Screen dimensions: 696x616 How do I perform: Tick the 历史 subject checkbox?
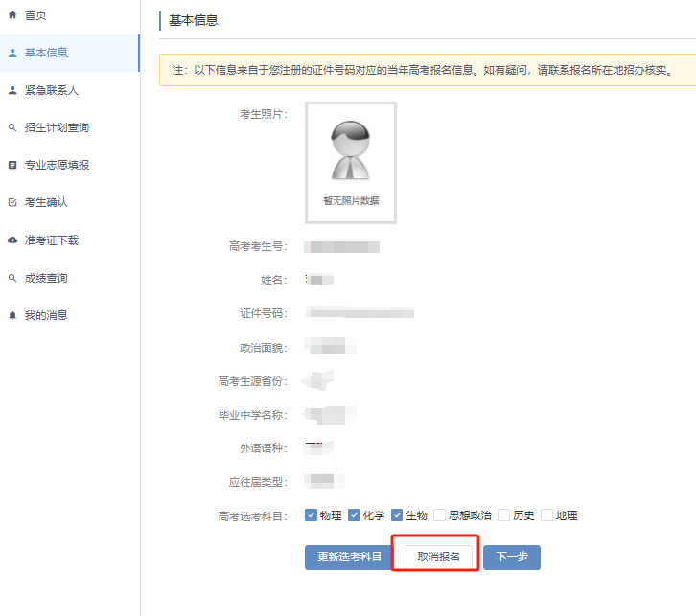pyautogui.click(x=503, y=515)
